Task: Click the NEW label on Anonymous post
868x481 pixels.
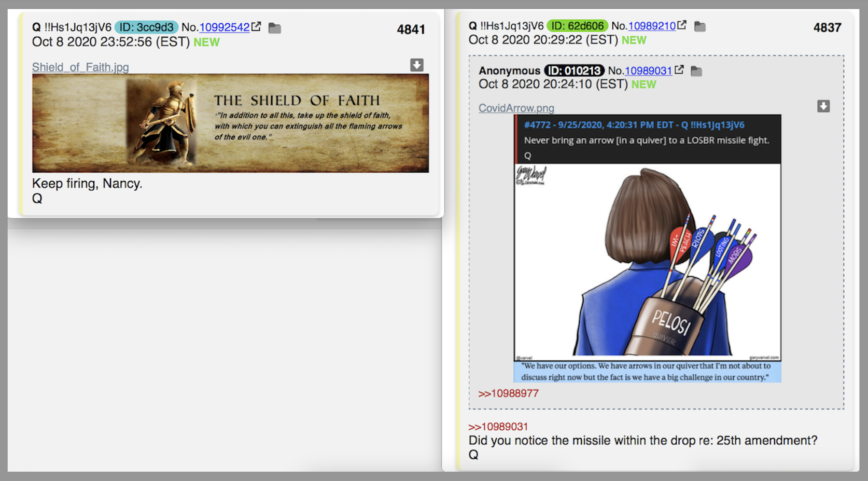Action: 643,84
